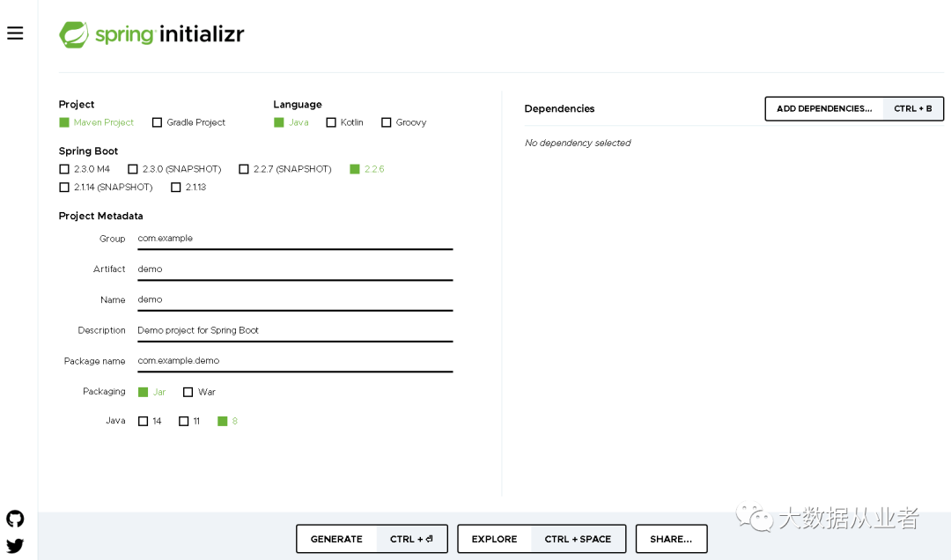Open the hamburger menu icon
The image size is (951, 560).
coord(15,33)
